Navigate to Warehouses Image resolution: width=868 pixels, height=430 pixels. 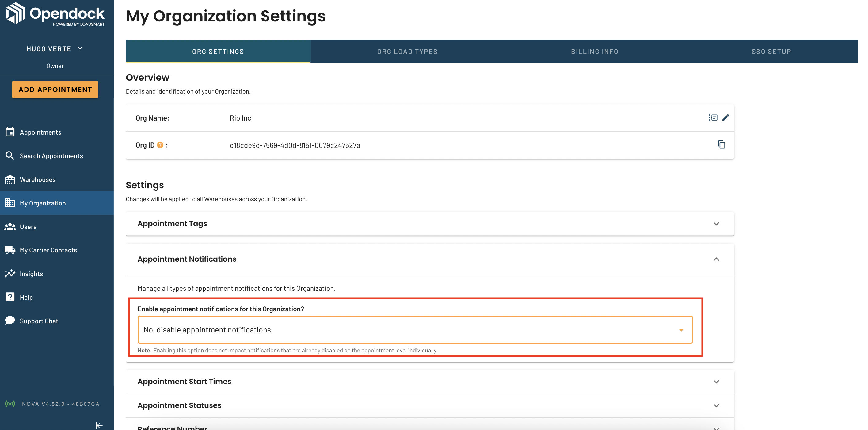coord(57,179)
